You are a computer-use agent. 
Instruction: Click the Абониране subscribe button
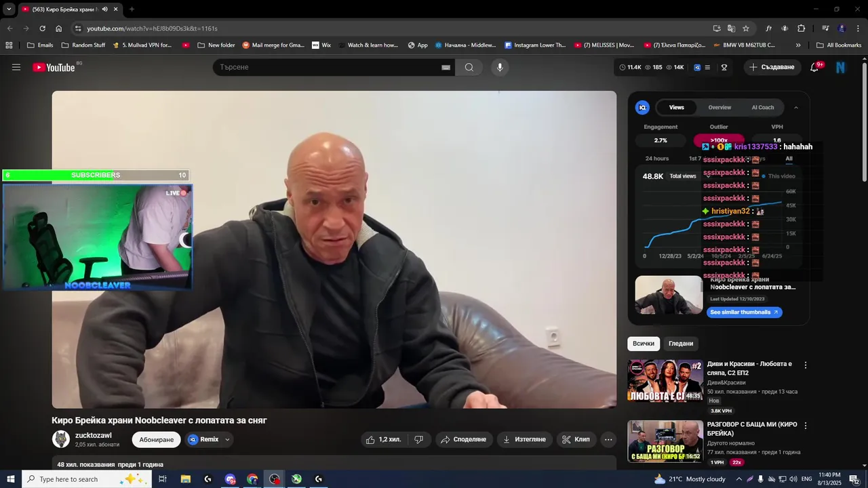click(x=157, y=439)
